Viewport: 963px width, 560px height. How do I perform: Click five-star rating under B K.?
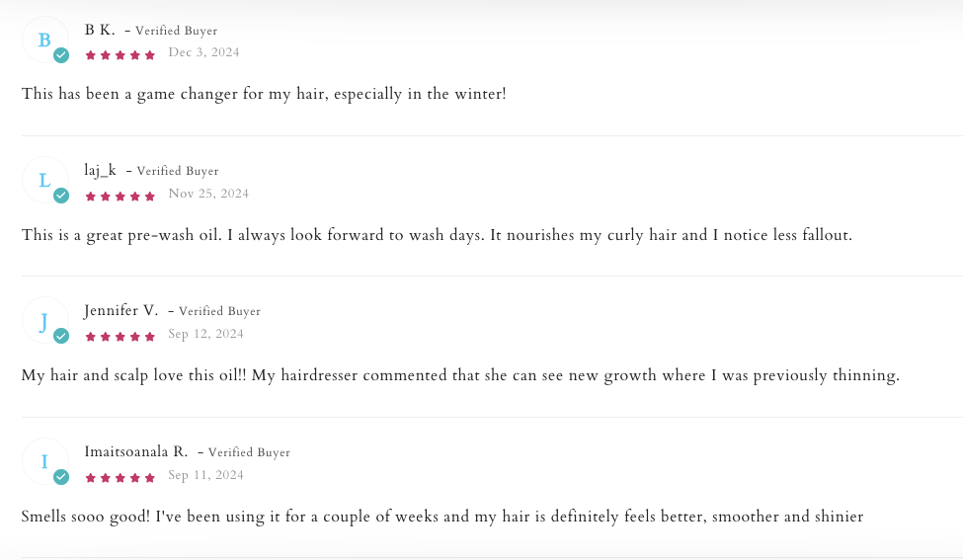(120, 54)
